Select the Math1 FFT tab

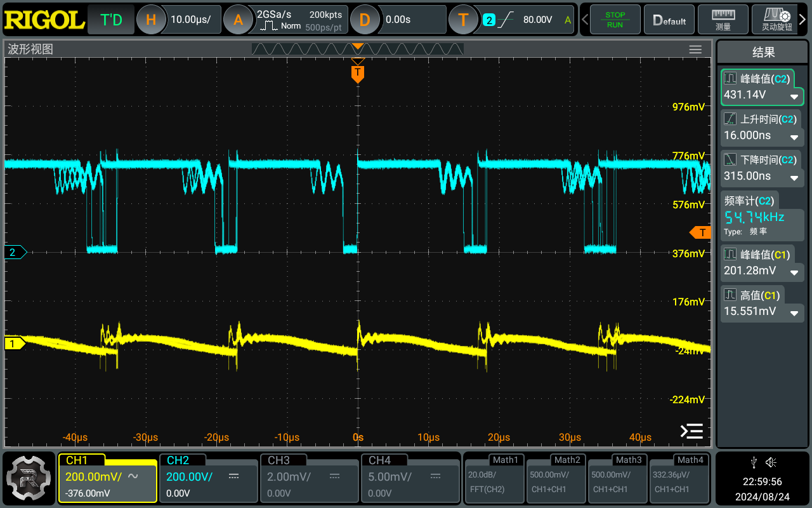point(494,478)
